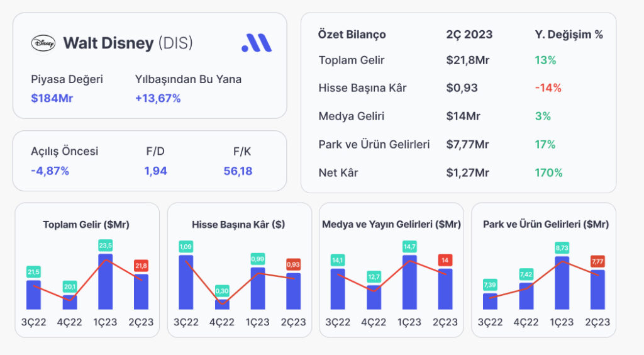
Task: Click the 1,09 bar label in EPS chart
Action: [x=186, y=247]
